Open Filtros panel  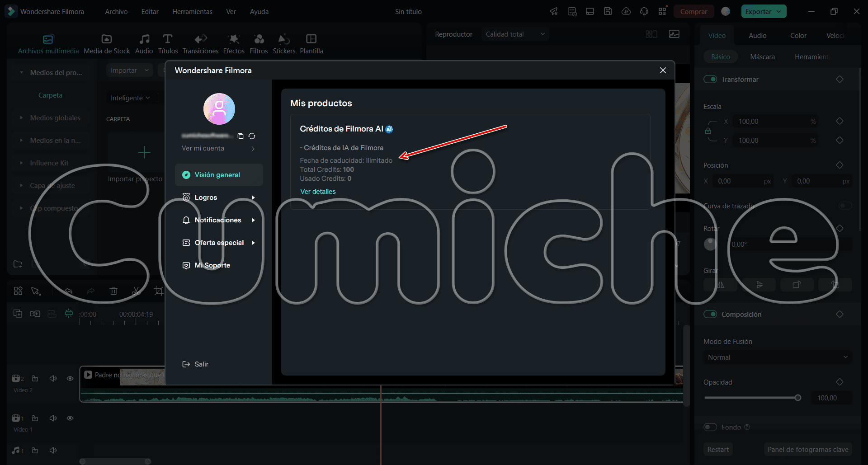coord(259,44)
